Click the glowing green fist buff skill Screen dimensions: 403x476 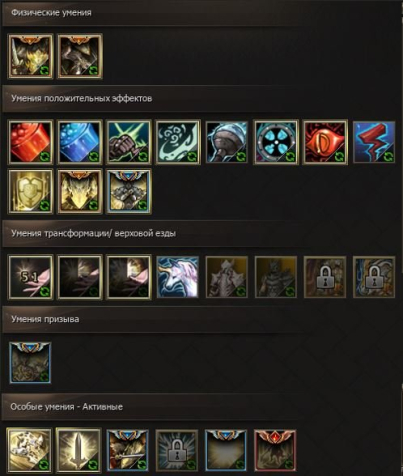point(129,142)
